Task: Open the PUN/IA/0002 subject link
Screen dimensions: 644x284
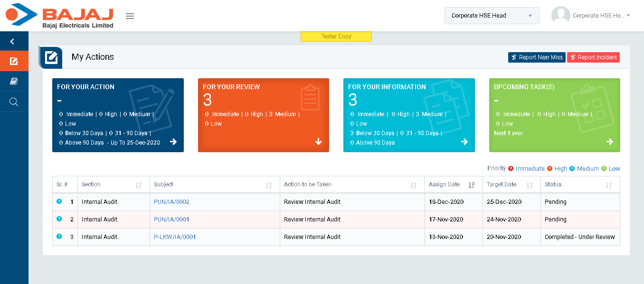Action: 171,202
